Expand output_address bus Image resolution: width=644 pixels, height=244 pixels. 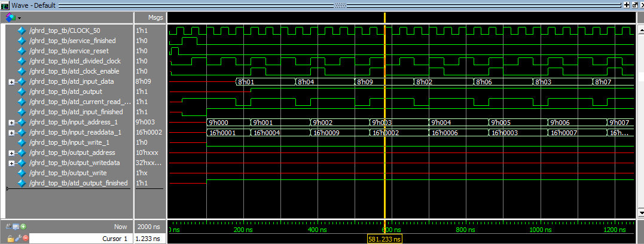11,153
